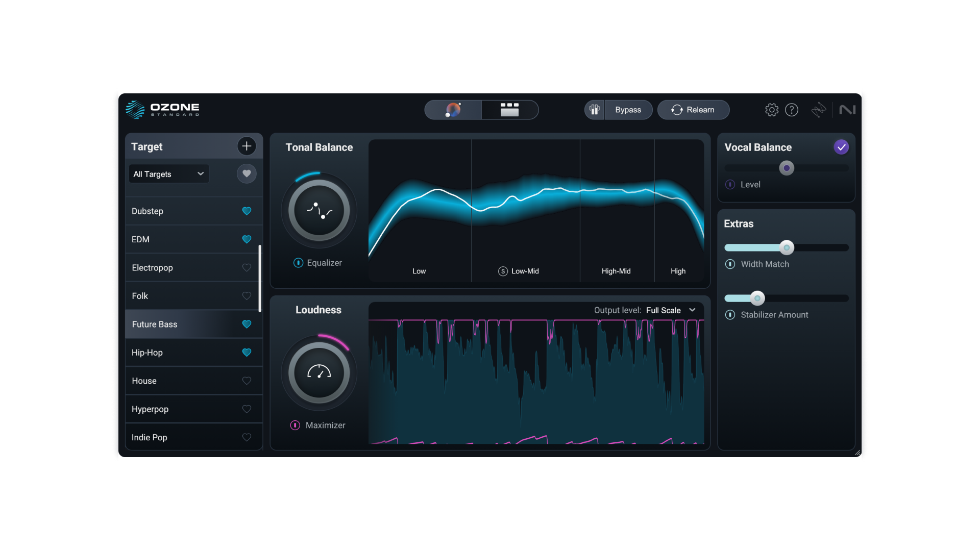Select the Dubstep target
980x551 pixels.
tap(179, 211)
